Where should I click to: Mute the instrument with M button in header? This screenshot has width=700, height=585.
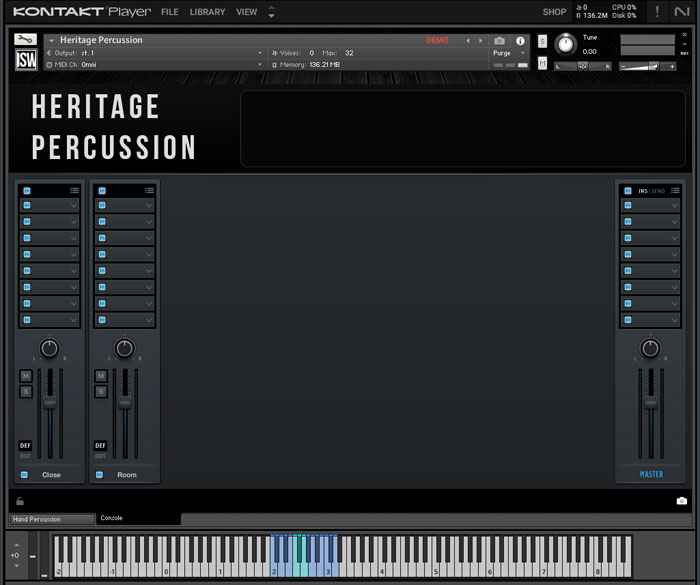point(542,63)
